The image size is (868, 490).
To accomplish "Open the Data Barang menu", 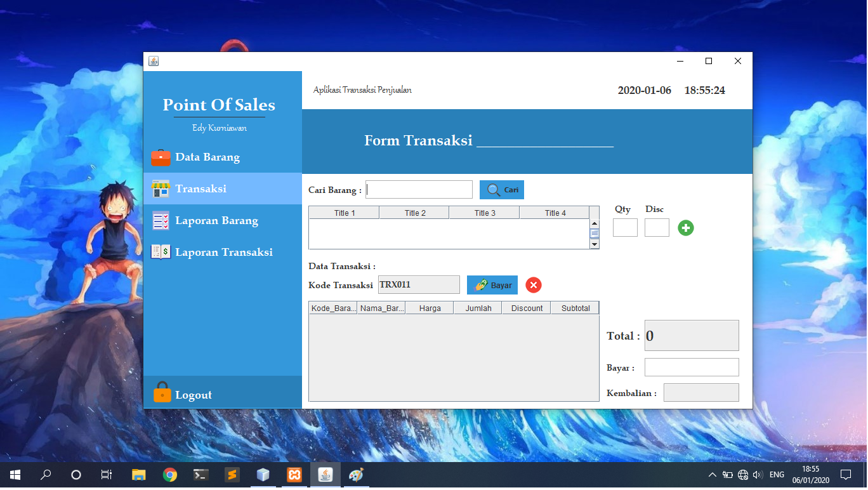I will [222, 157].
